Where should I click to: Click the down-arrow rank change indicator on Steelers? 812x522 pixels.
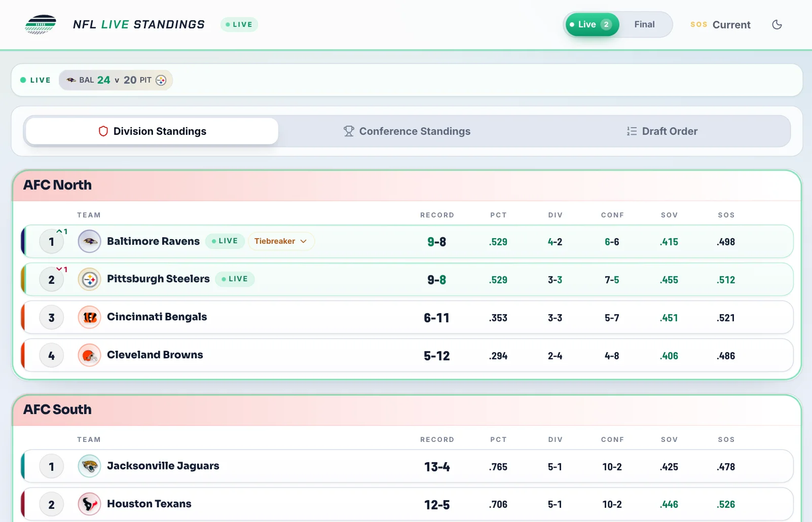point(62,269)
